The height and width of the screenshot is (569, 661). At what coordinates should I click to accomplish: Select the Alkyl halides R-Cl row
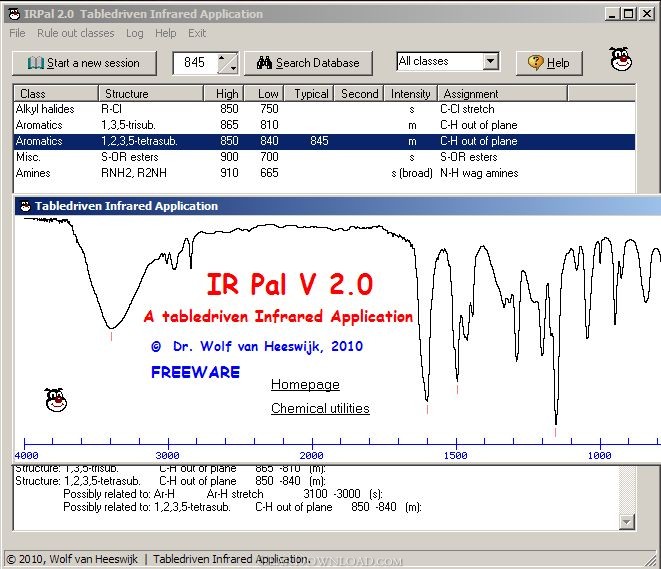[324, 109]
